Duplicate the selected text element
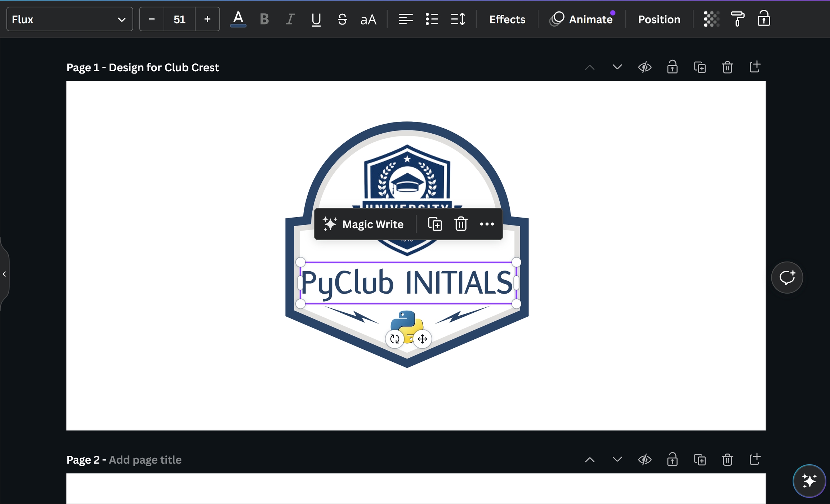Viewport: 830px width, 504px height. (435, 224)
